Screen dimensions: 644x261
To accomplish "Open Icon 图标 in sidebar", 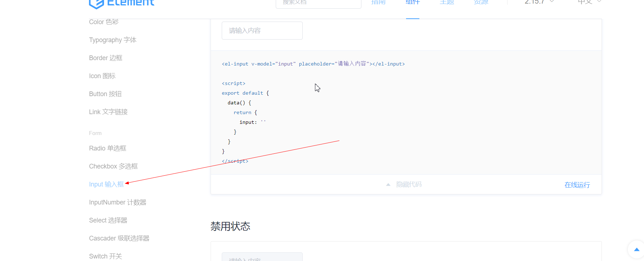I will click(102, 76).
